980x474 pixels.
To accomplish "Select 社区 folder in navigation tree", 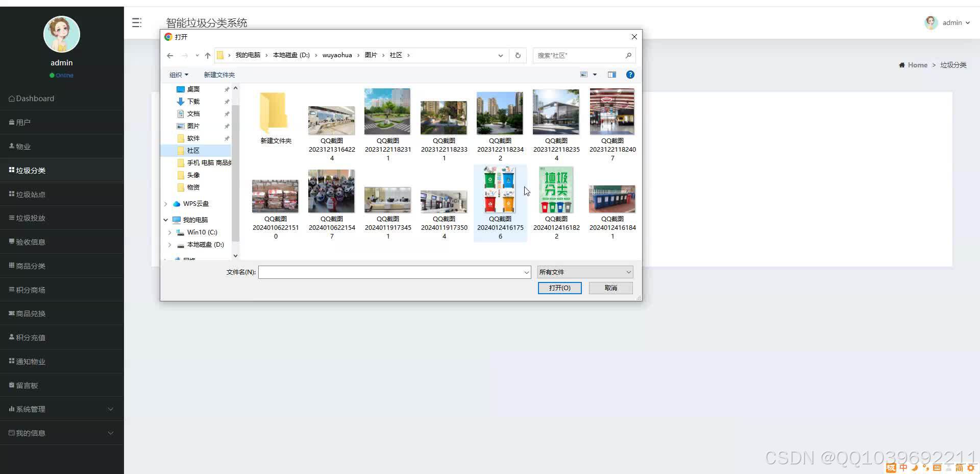I will [x=193, y=150].
